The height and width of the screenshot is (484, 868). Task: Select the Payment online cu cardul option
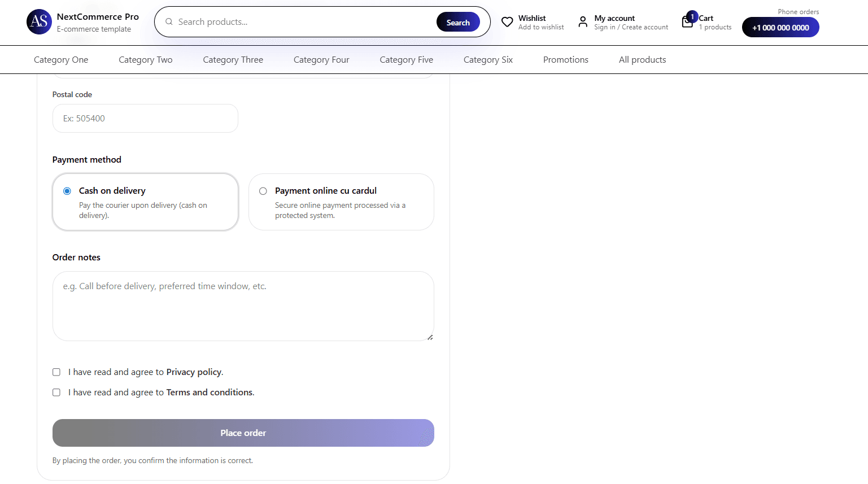pyautogui.click(x=263, y=191)
